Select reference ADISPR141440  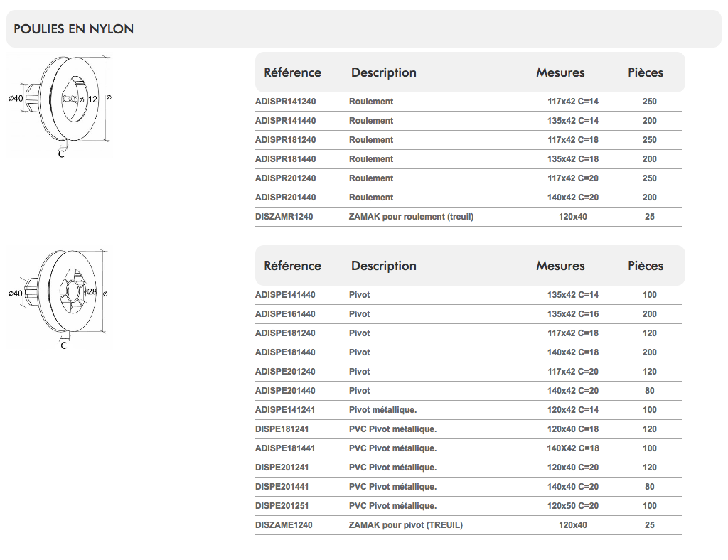pyautogui.click(x=285, y=121)
